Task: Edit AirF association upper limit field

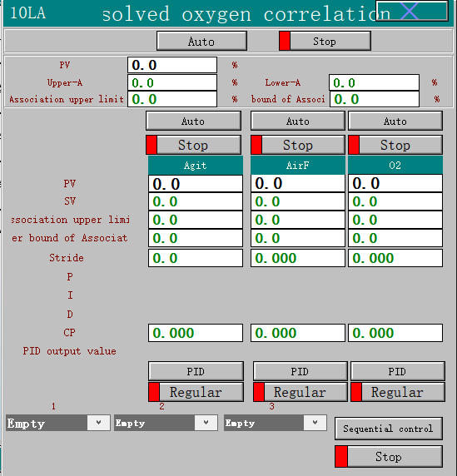Action: tap(297, 220)
